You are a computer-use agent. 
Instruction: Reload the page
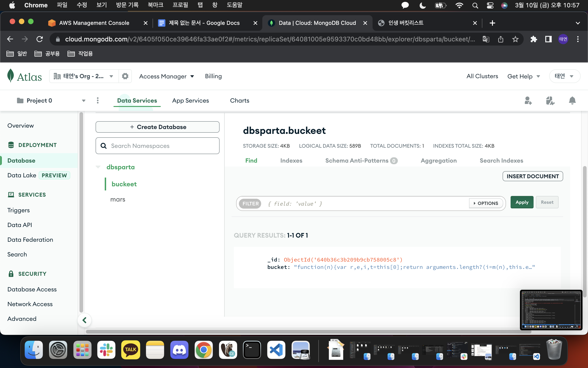pyautogui.click(x=40, y=39)
